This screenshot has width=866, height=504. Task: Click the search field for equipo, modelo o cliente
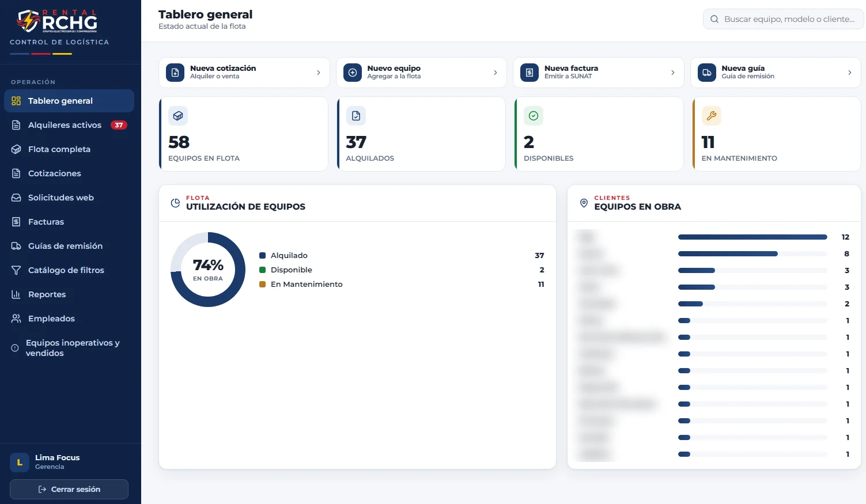point(784,19)
